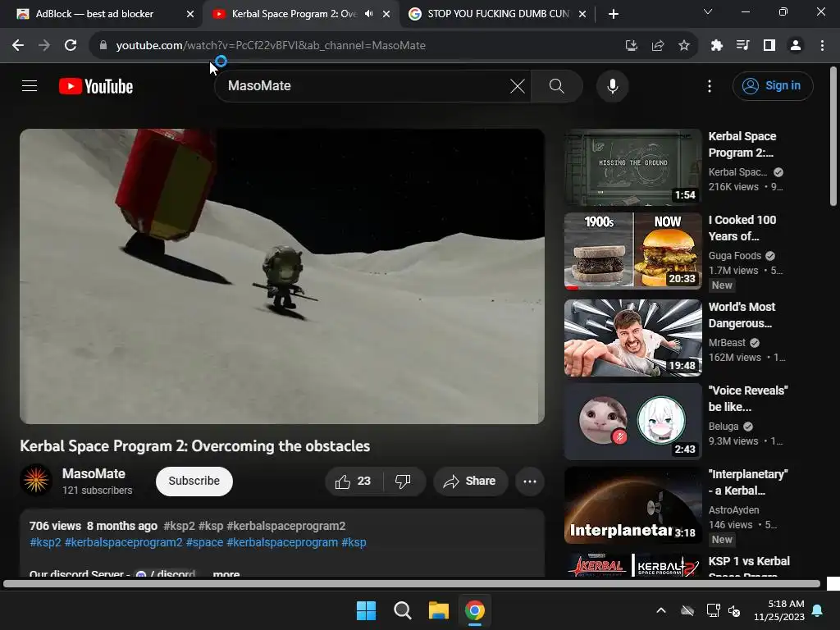
Task: Reload the YouTube page
Action: coord(71,46)
